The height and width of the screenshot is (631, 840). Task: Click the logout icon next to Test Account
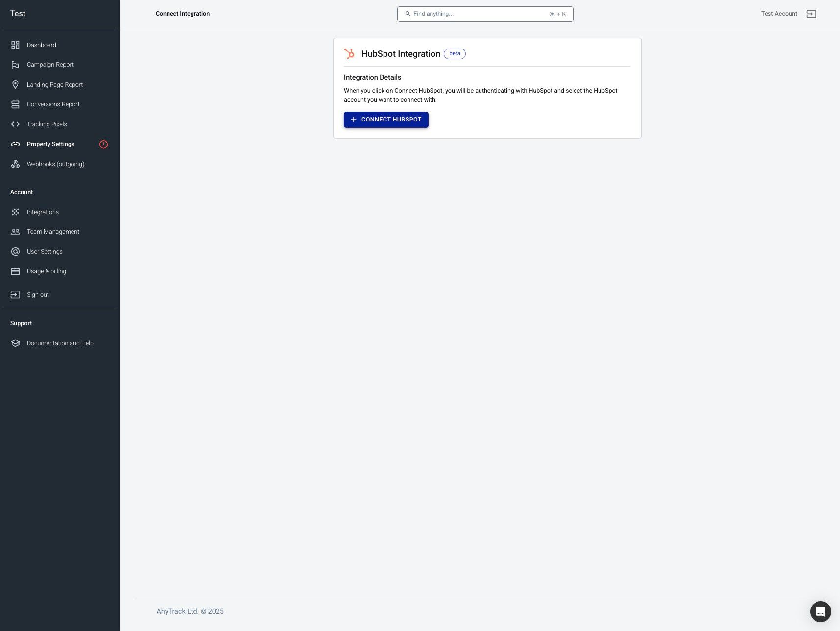coord(811,14)
